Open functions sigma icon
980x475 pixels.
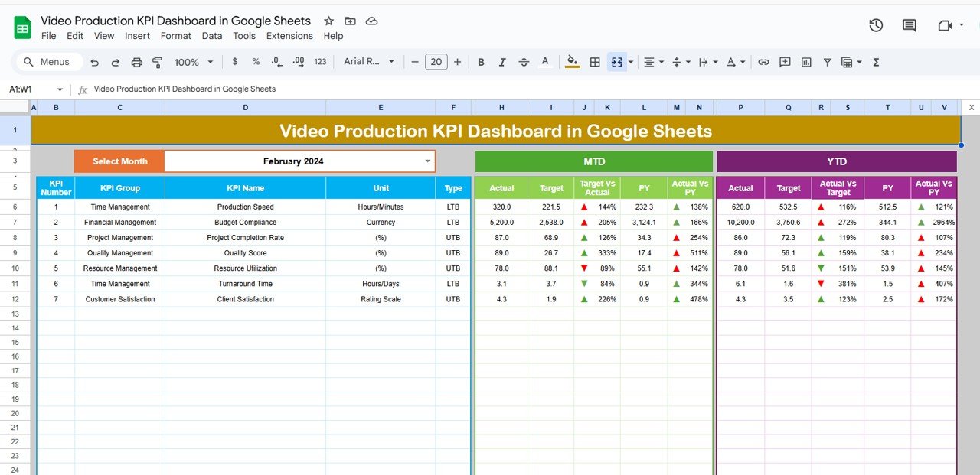pyautogui.click(x=876, y=62)
